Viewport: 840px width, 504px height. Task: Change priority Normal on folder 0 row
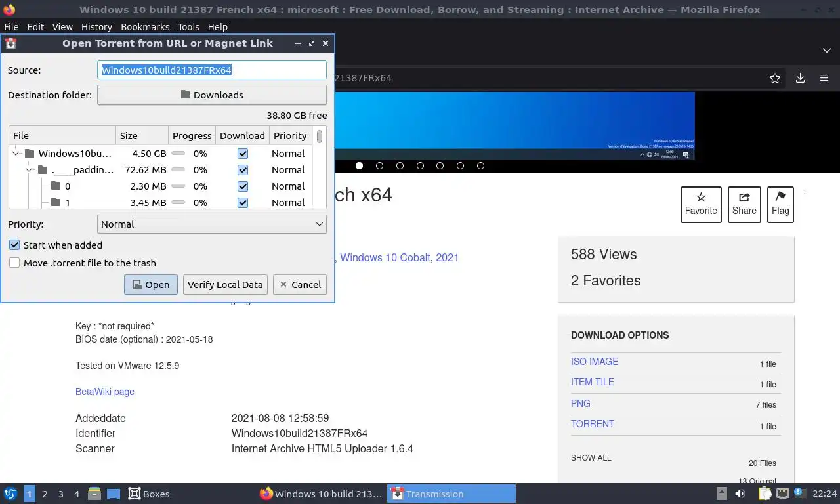(x=288, y=186)
